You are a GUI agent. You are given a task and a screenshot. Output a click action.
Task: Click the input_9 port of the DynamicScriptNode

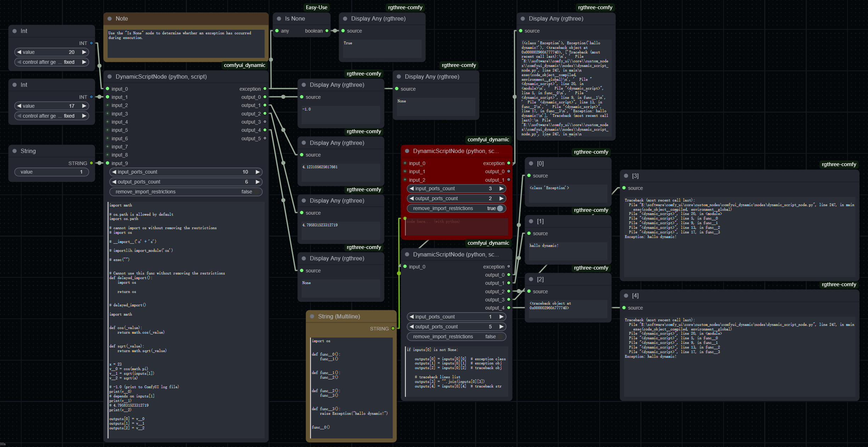pyautogui.click(x=108, y=163)
